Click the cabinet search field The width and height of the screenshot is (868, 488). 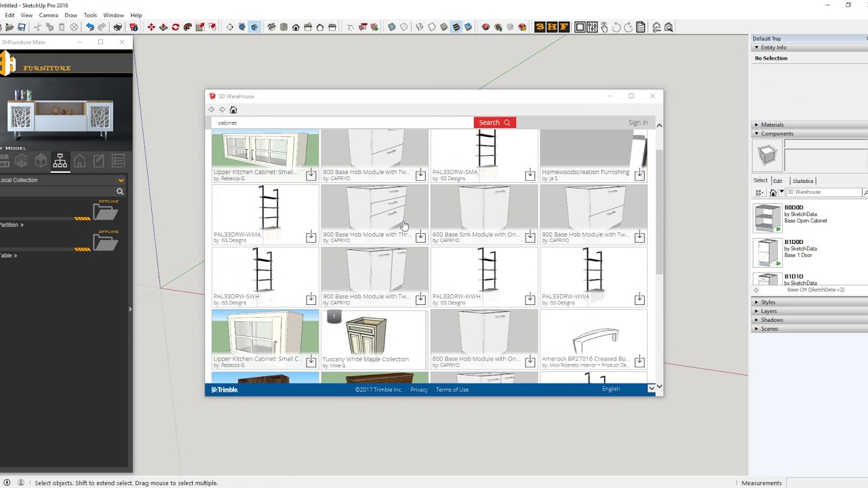[x=342, y=123]
